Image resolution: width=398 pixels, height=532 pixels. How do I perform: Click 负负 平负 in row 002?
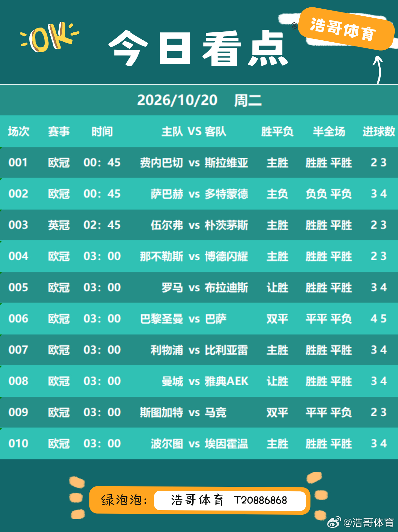[x=329, y=194]
